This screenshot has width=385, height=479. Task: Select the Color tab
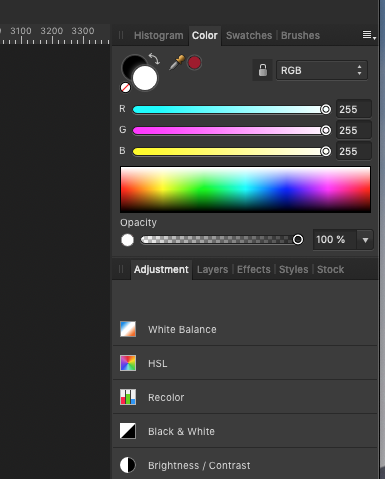(x=205, y=35)
